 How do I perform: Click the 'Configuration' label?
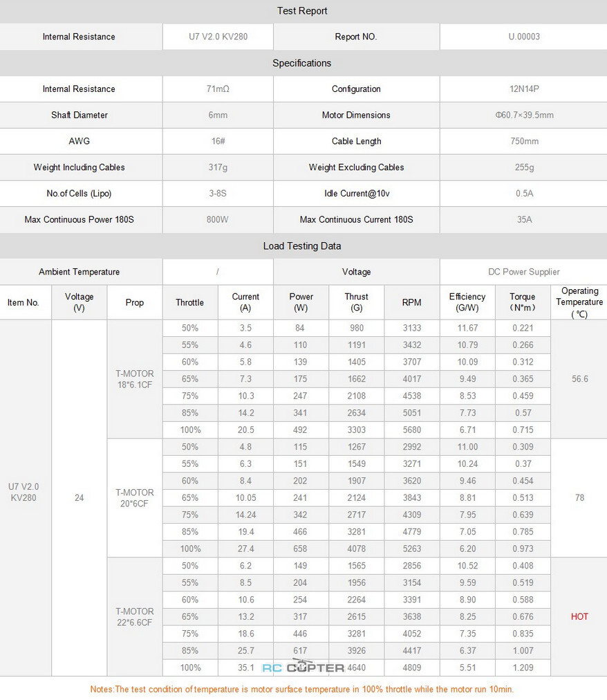pyautogui.click(x=356, y=89)
